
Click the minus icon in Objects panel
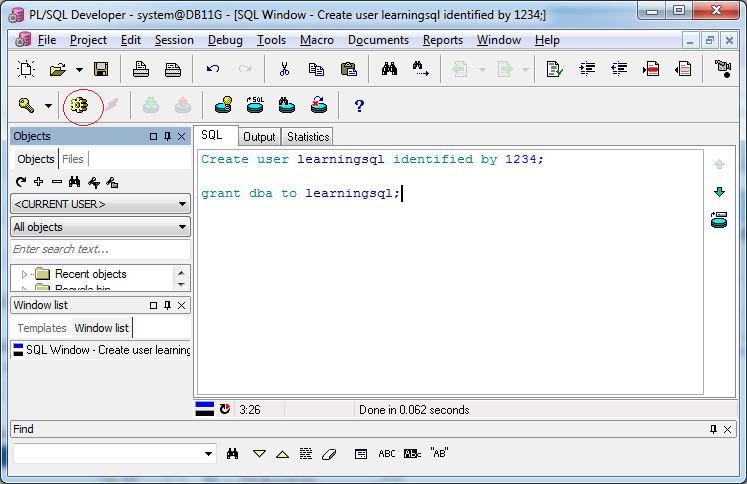[x=57, y=182]
